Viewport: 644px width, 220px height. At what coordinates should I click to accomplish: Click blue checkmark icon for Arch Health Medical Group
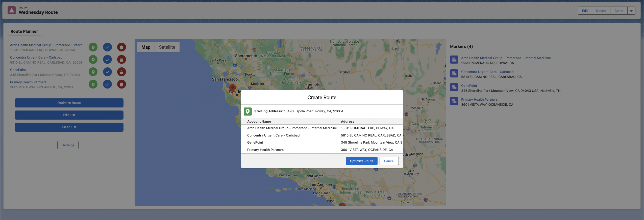tap(107, 47)
